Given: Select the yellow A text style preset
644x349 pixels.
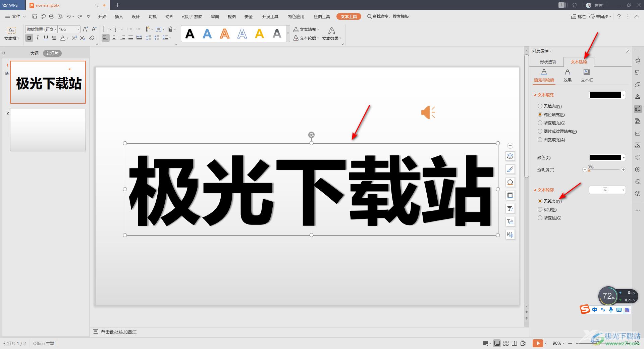Looking at the screenshot, I should [x=260, y=34].
